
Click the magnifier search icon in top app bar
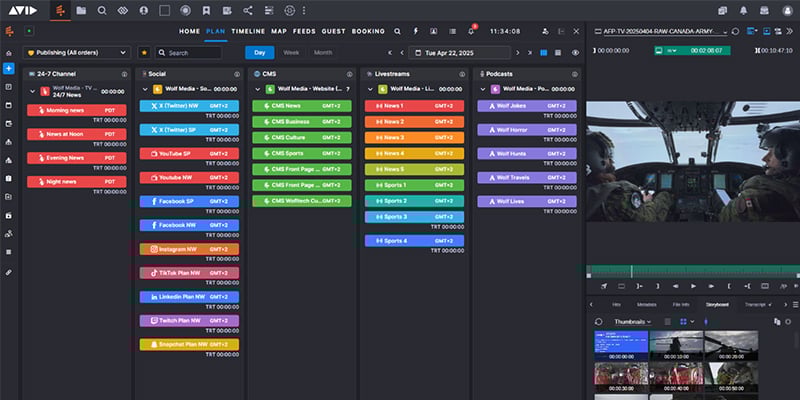(102, 10)
